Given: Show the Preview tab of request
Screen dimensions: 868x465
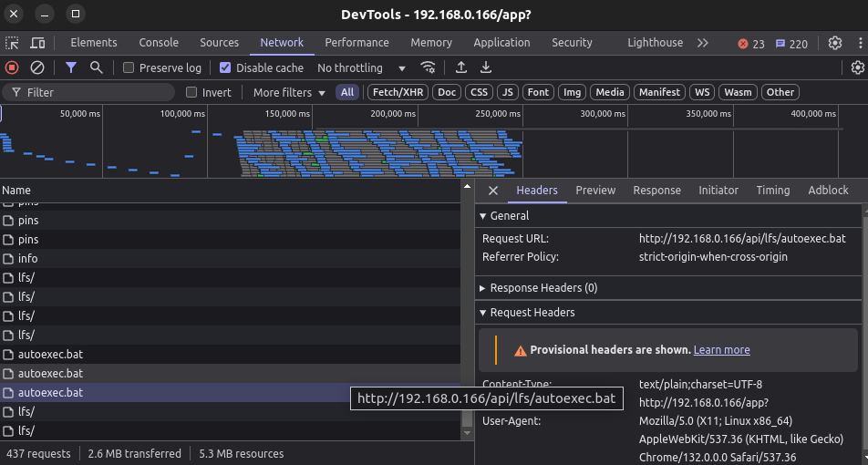Looking at the screenshot, I should coord(595,191).
